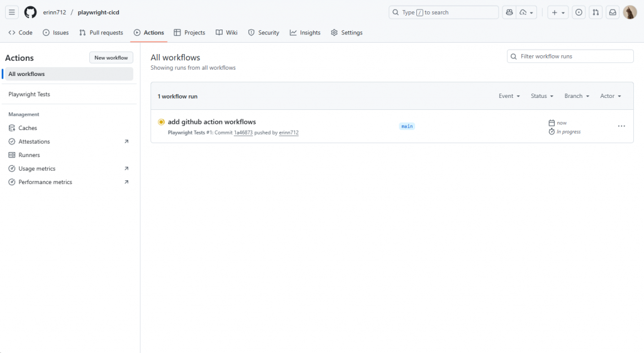The width and height of the screenshot is (644, 353).
Task: Open the run's three-dot options menu
Action: (x=621, y=126)
